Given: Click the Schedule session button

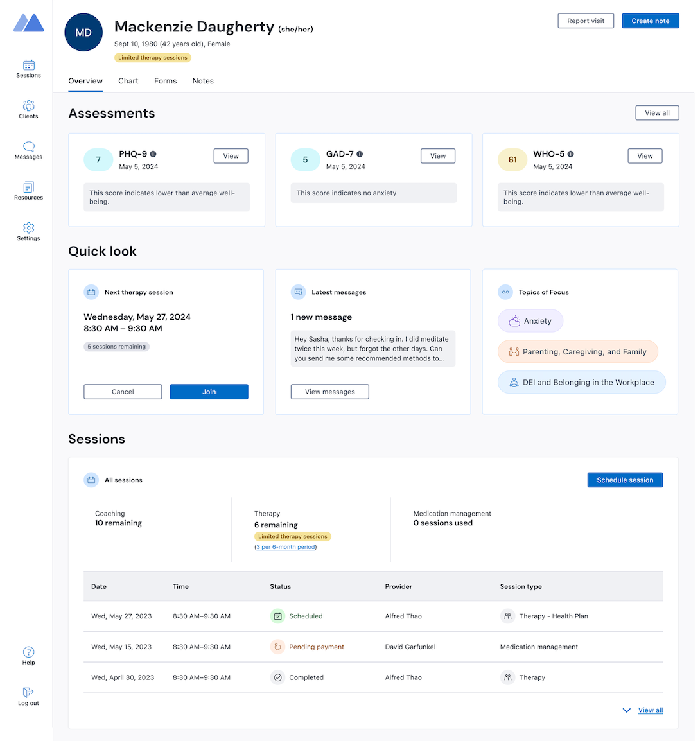Looking at the screenshot, I should 625,480.
